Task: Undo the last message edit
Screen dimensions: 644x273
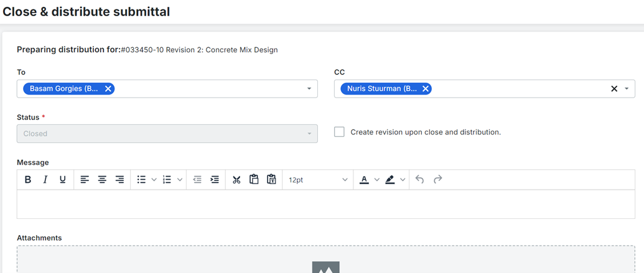Action: pyautogui.click(x=419, y=179)
